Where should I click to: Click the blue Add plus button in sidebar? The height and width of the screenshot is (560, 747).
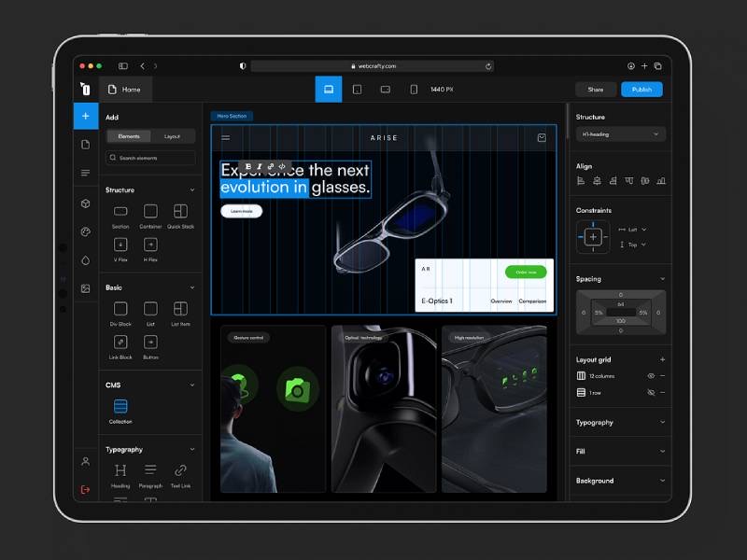tap(86, 116)
